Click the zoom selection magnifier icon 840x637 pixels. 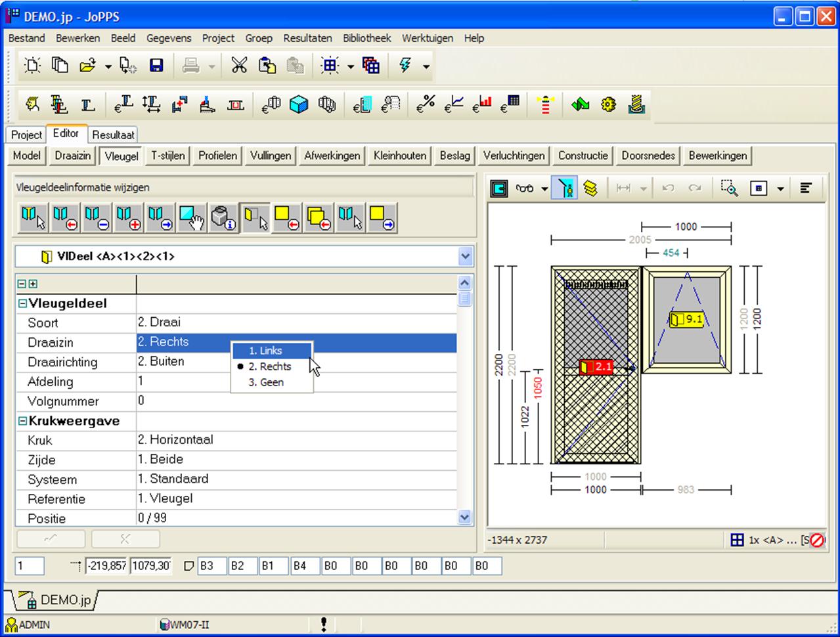(729, 188)
